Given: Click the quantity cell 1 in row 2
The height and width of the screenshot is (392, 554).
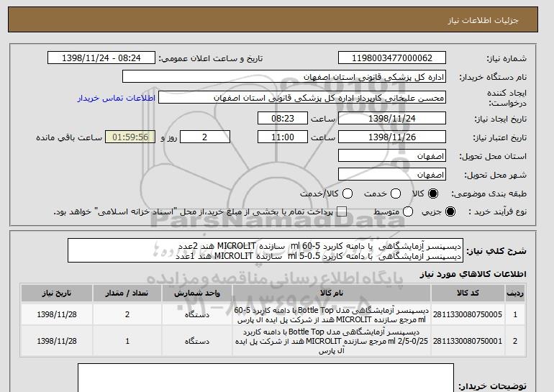Looking at the screenshot, I should click(127, 341).
